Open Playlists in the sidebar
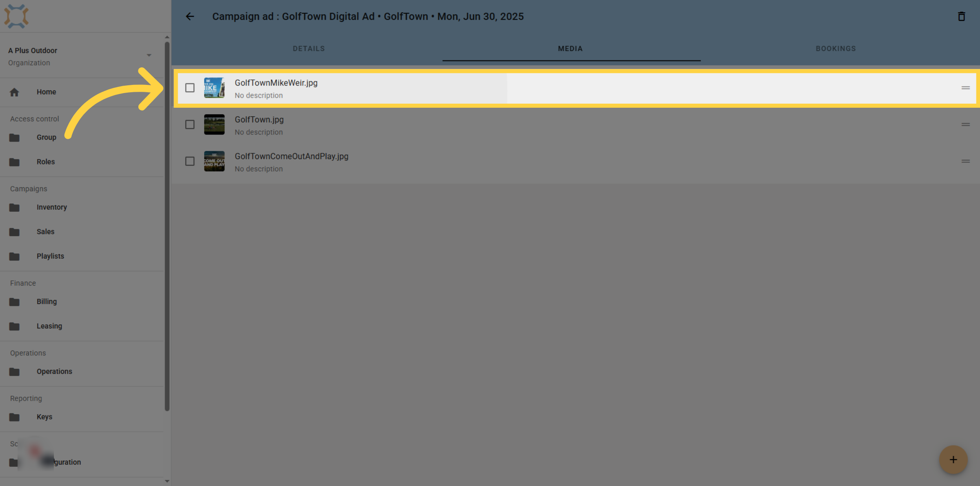The width and height of the screenshot is (980, 486). [x=50, y=256]
